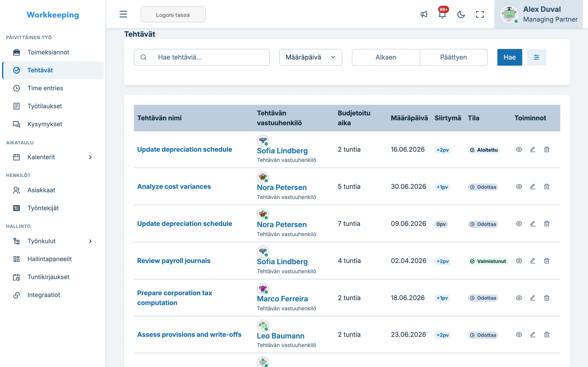Open notifications bell with 99+ badge
The height and width of the screenshot is (367, 588).
pyautogui.click(x=442, y=14)
